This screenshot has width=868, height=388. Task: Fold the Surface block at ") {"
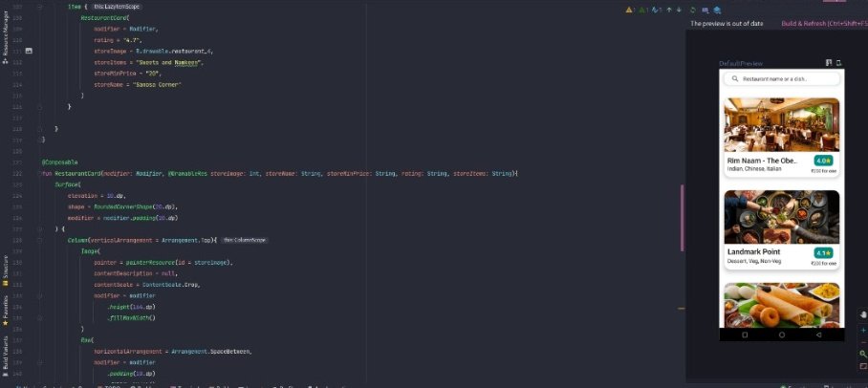(40, 228)
